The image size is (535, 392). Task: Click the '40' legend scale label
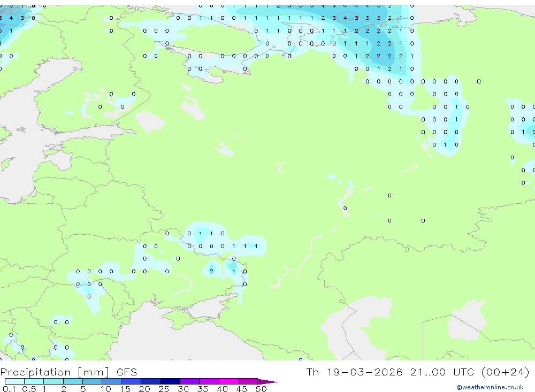(x=223, y=389)
